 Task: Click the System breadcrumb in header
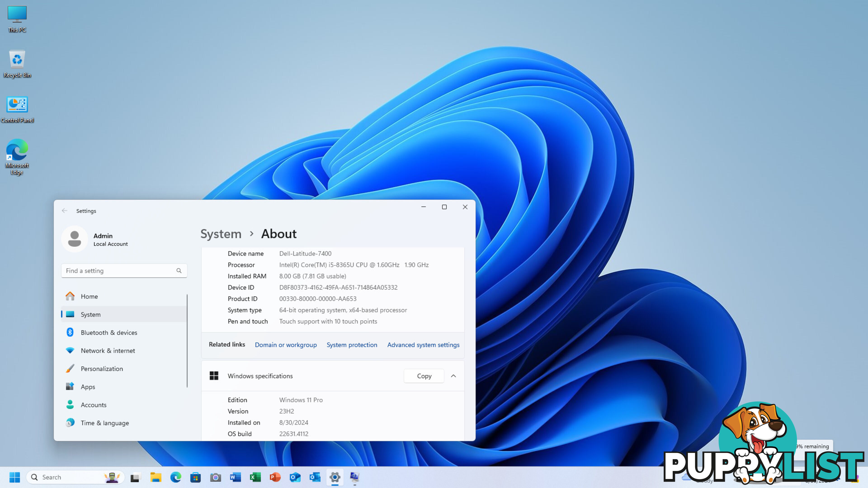(221, 234)
